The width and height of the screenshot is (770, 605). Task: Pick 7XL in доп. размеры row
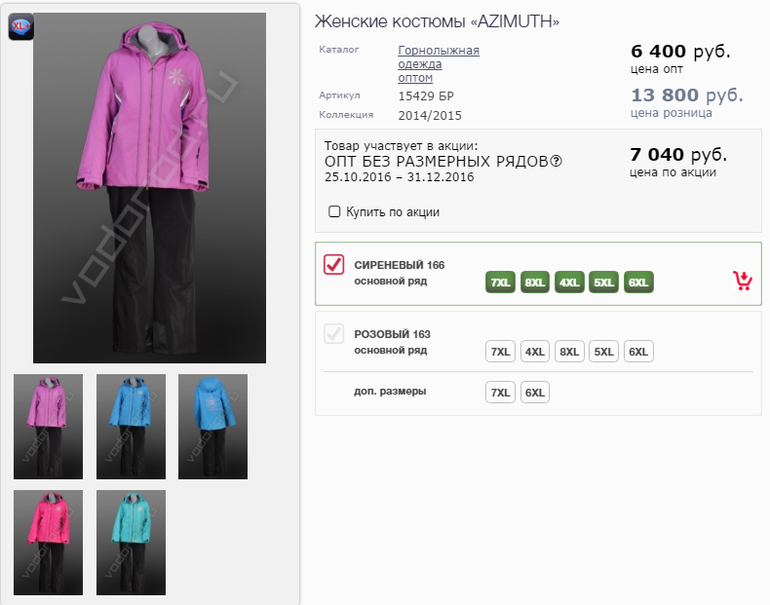click(x=500, y=392)
